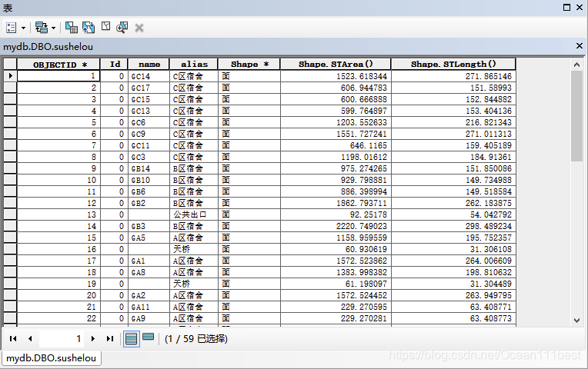The height and width of the screenshot is (369, 588).
Task: Click length value 54.042792
Action: click(x=453, y=215)
